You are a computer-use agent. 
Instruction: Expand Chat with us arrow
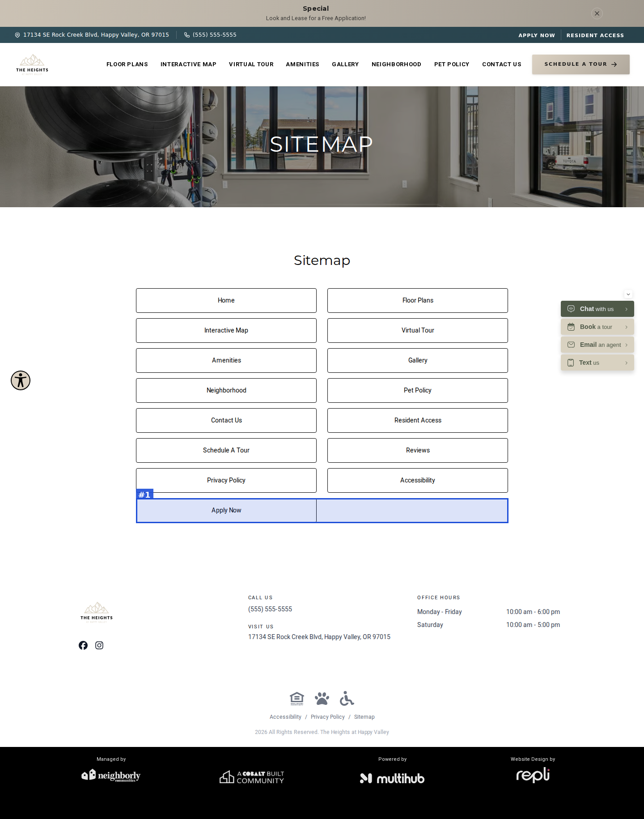click(627, 309)
